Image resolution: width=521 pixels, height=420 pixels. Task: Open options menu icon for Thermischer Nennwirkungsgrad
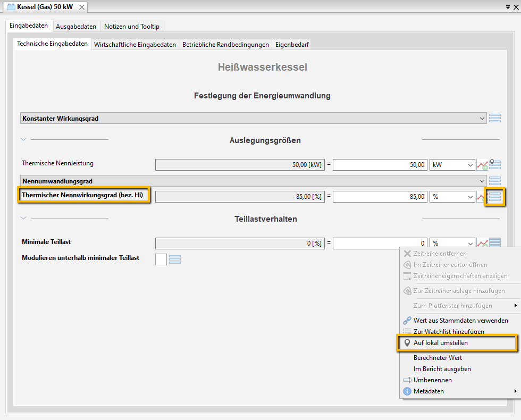pyautogui.click(x=495, y=197)
